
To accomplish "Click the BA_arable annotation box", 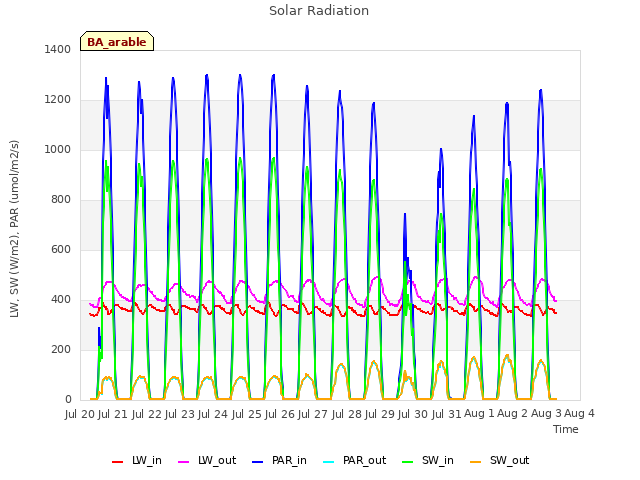I will pyautogui.click(x=117, y=41).
